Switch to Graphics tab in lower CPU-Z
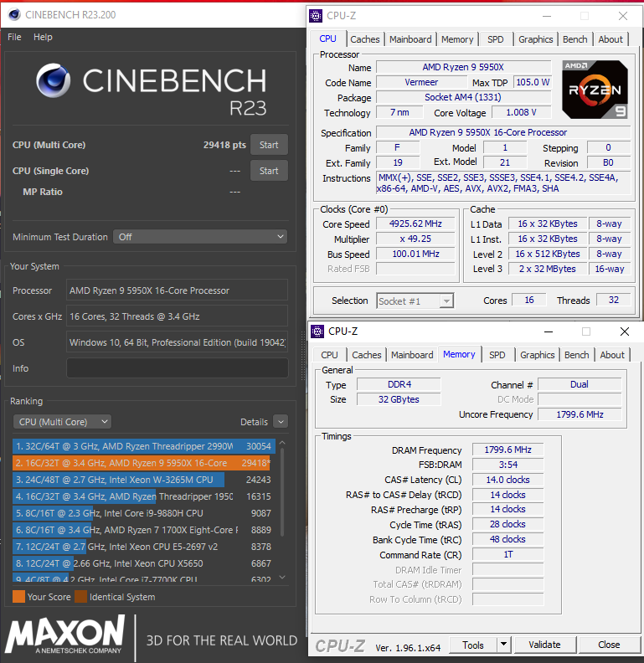 tap(538, 355)
